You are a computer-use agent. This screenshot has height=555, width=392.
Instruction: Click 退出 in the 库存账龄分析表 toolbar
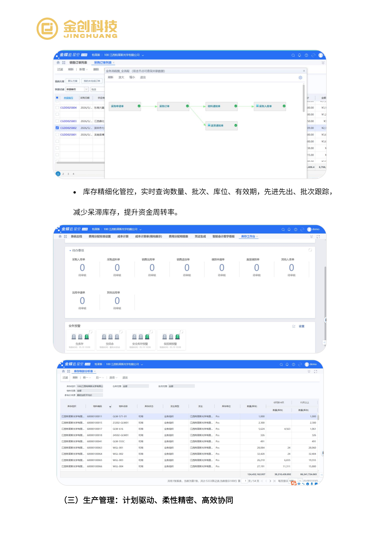125,378
